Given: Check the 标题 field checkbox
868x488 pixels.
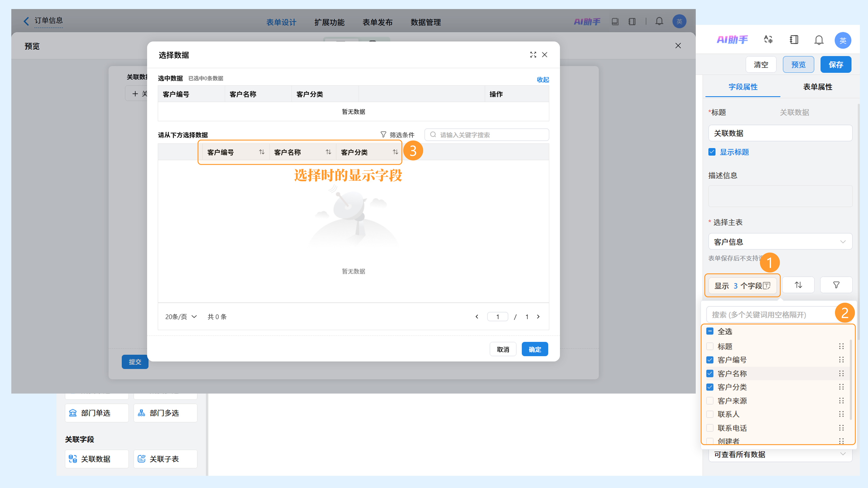Looking at the screenshot, I should [x=710, y=346].
